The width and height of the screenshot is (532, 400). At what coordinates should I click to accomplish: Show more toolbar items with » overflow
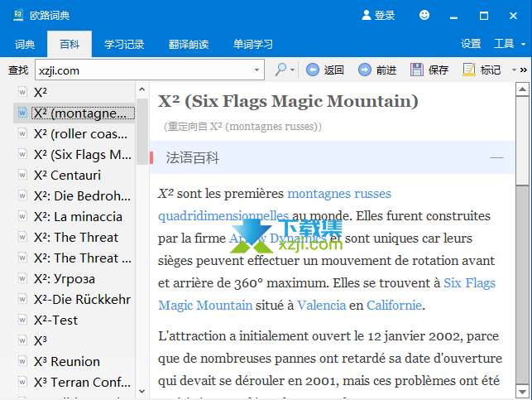(524, 70)
